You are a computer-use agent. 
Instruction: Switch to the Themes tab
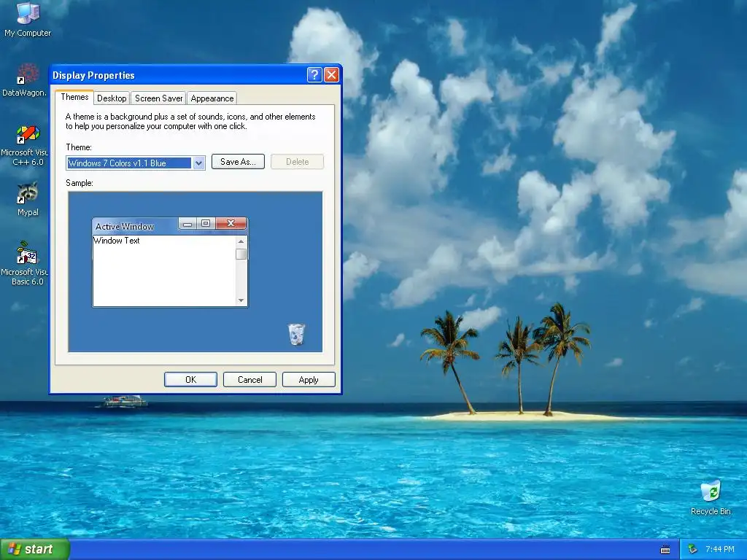pyautogui.click(x=74, y=97)
